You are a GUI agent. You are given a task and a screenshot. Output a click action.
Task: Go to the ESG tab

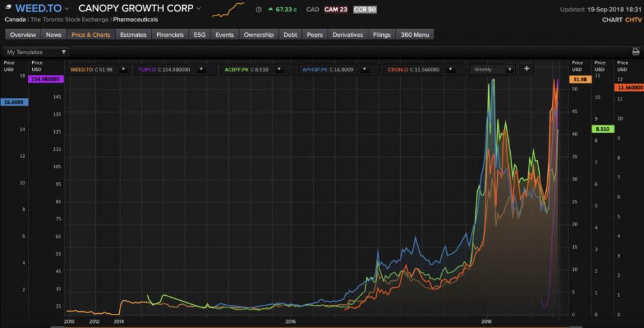(200, 35)
